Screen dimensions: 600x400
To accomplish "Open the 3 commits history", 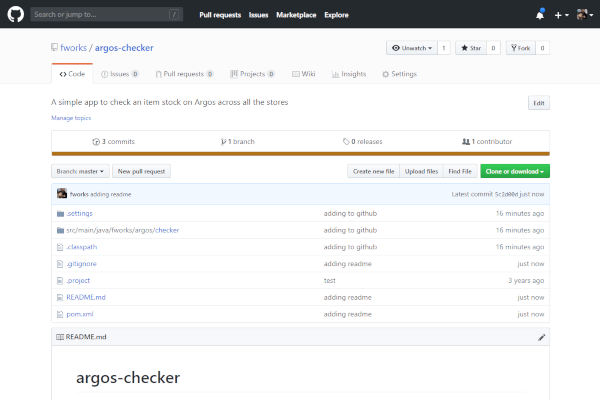I will tap(113, 142).
